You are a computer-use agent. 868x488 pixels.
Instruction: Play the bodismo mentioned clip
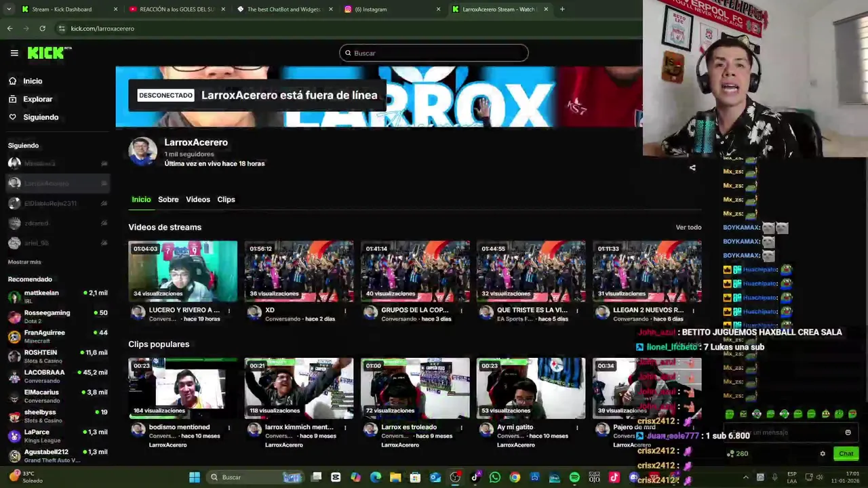point(183,388)
